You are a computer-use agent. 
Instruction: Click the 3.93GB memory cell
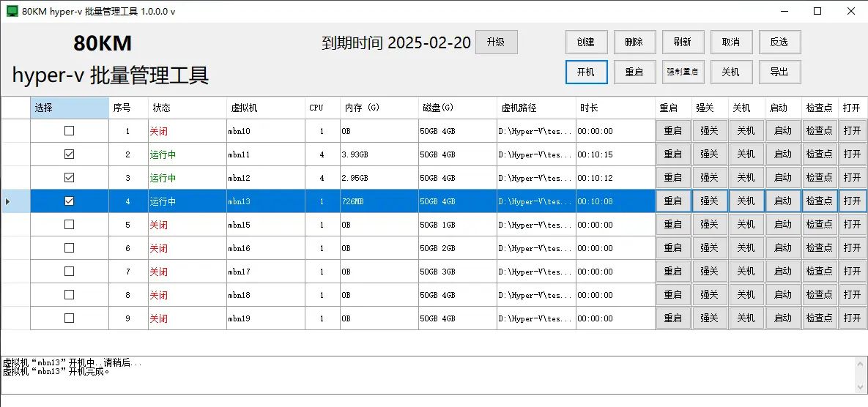(x=379, y=154)
